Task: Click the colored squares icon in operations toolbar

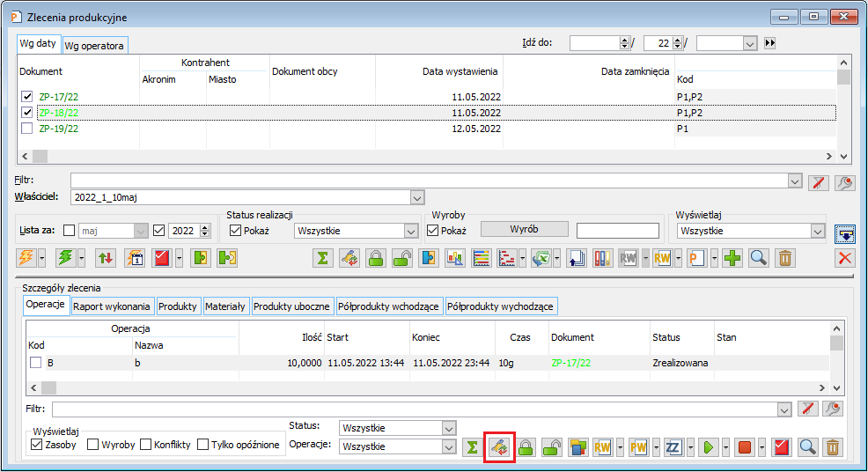Action: [x=577, y=447]
